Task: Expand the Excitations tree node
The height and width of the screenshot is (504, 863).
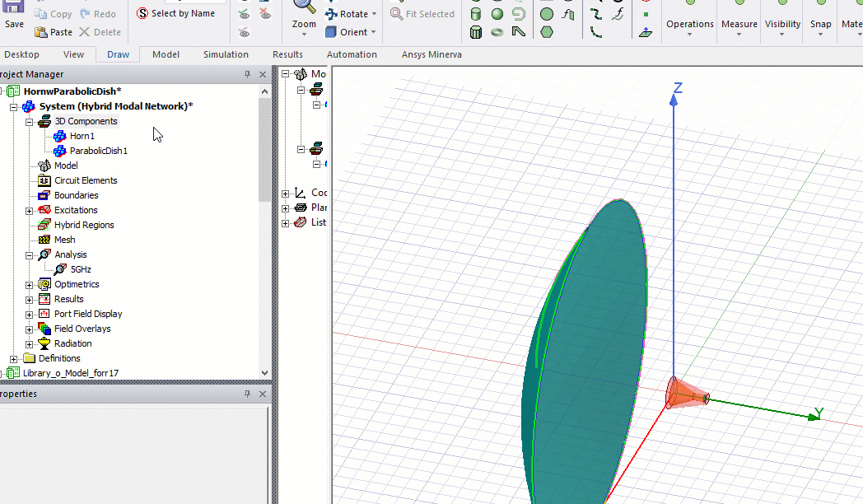Action: pyautogui.click(x=30, y=210)
